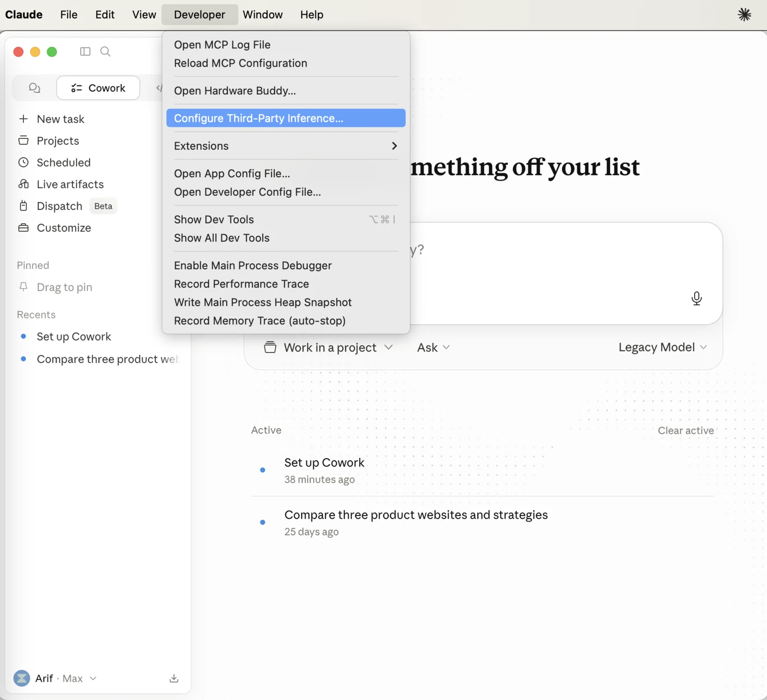Open Dispatch Beta section
The height and width of the screenshot is (700, 767).
[67, 206]
